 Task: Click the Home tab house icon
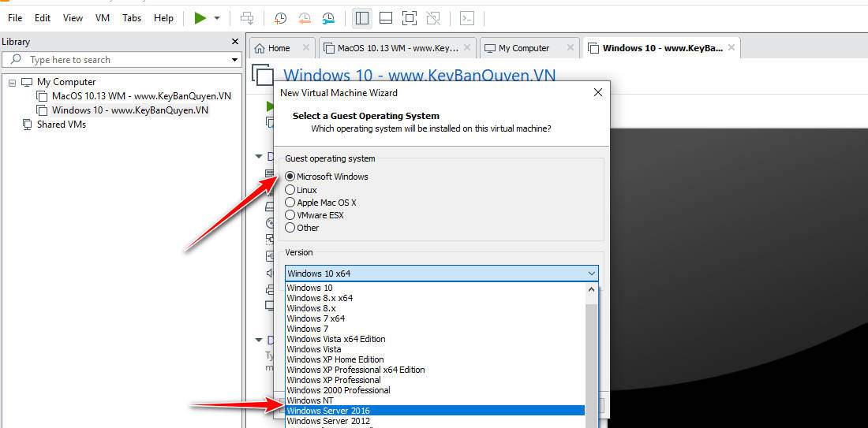tap(259, 48)
